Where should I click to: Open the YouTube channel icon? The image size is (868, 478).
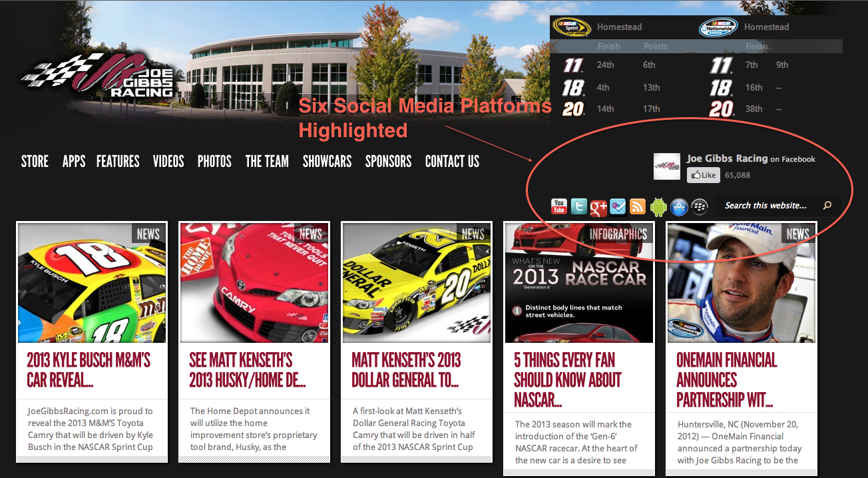(559, 206)
